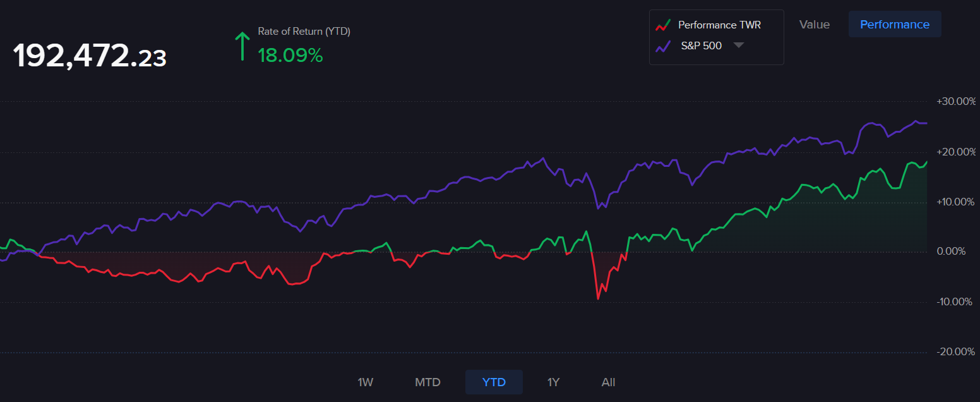The height and width of the screenshot is (402, 980).
Task: Select the MTD time range
Action: pos(427,382)
